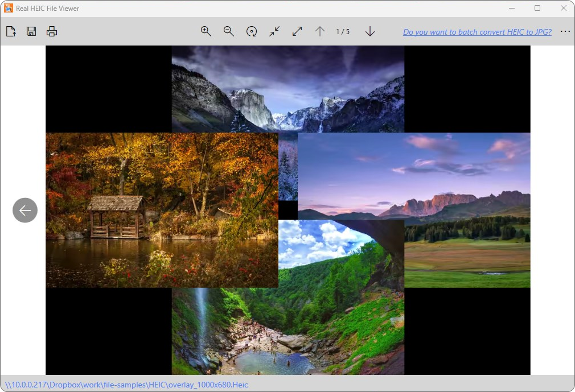This screenshot has height=392, width=575.
Task: Expand image to full size
Action: pos(297,32)
